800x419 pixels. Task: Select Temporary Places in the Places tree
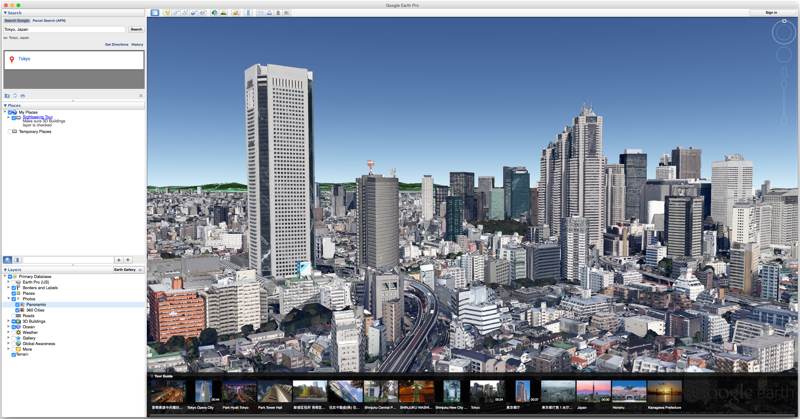click(x=35, y=132)
